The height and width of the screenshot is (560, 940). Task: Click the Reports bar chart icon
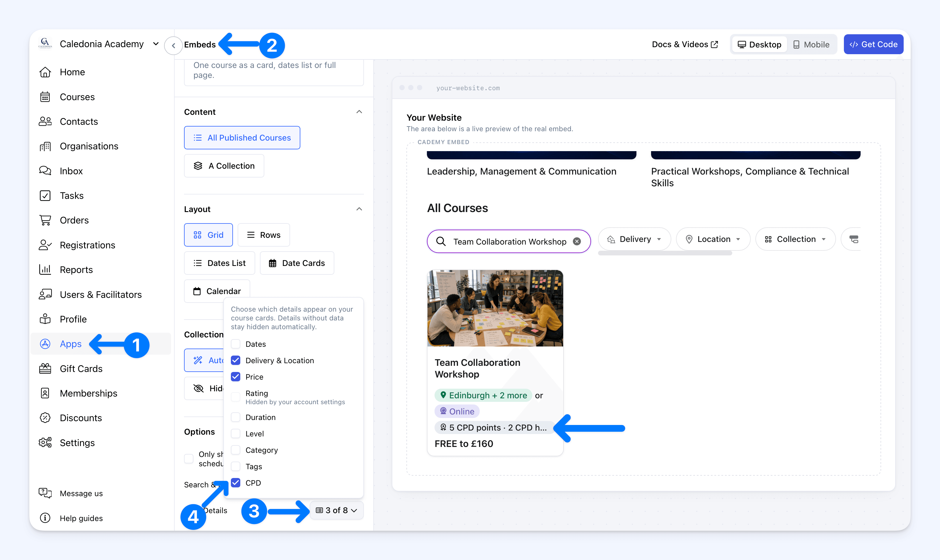[45, 269]
